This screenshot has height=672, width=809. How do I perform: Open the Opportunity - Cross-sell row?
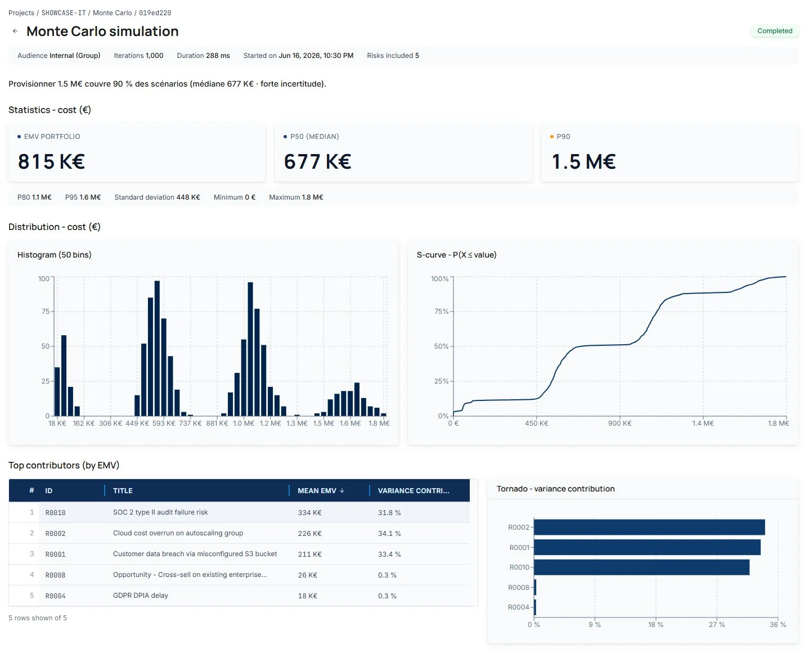(239, 575)
